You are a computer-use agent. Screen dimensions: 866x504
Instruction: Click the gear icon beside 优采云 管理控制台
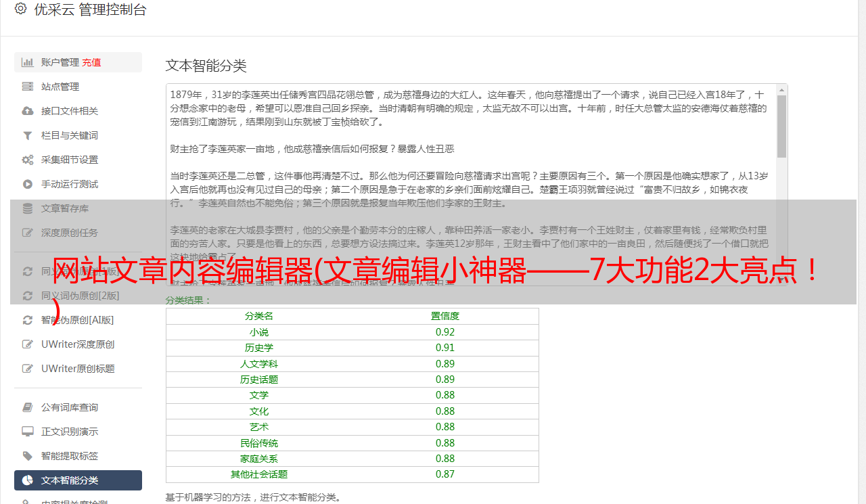tap(20, 9)
